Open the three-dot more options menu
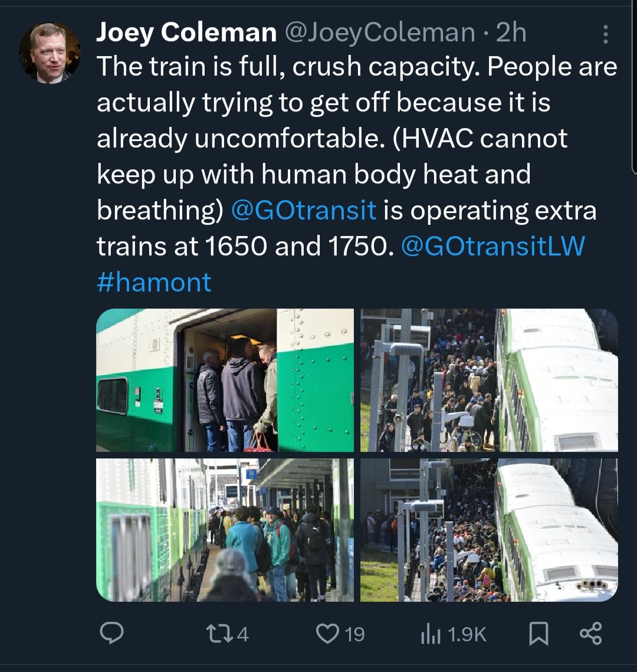The width and height of the screenshot is (637, 672). pos(605,35)
